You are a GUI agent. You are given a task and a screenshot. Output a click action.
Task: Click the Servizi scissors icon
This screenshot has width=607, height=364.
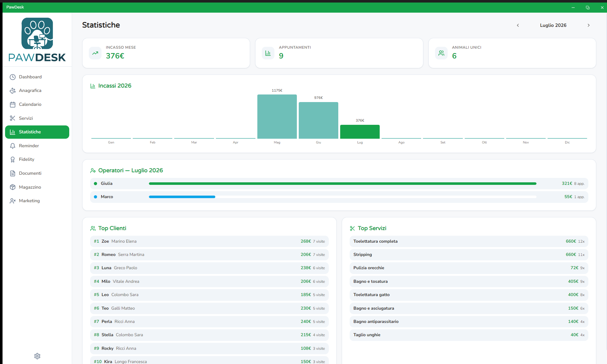(x=13, y=118)
